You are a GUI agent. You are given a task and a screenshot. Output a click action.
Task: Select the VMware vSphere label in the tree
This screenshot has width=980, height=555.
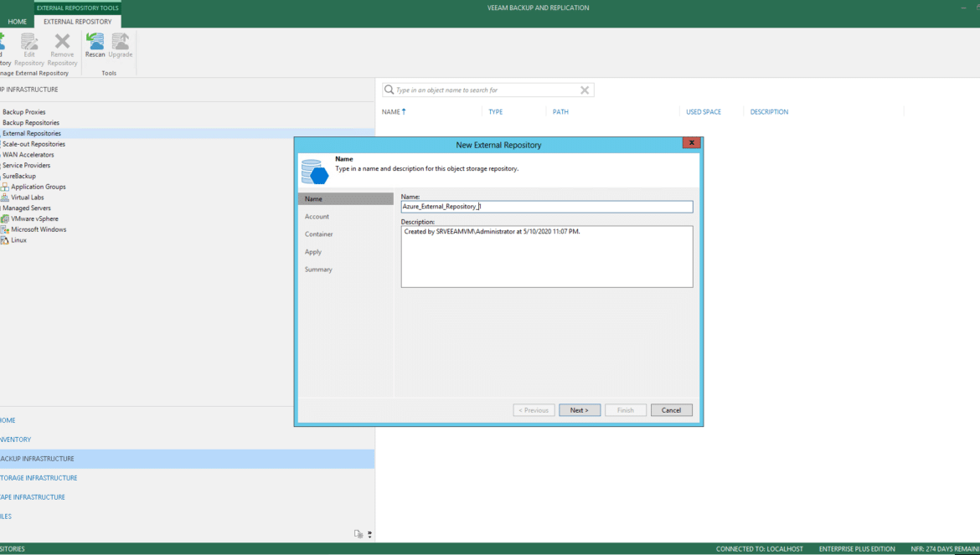tap(34, 218)
